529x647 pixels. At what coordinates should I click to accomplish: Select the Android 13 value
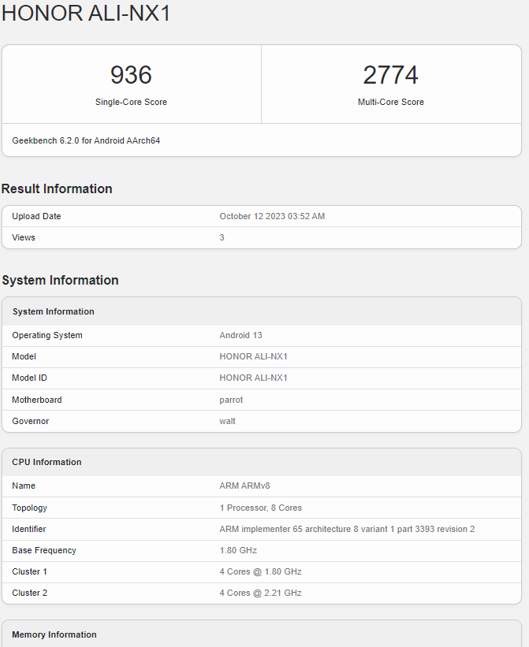coord(241,335)
